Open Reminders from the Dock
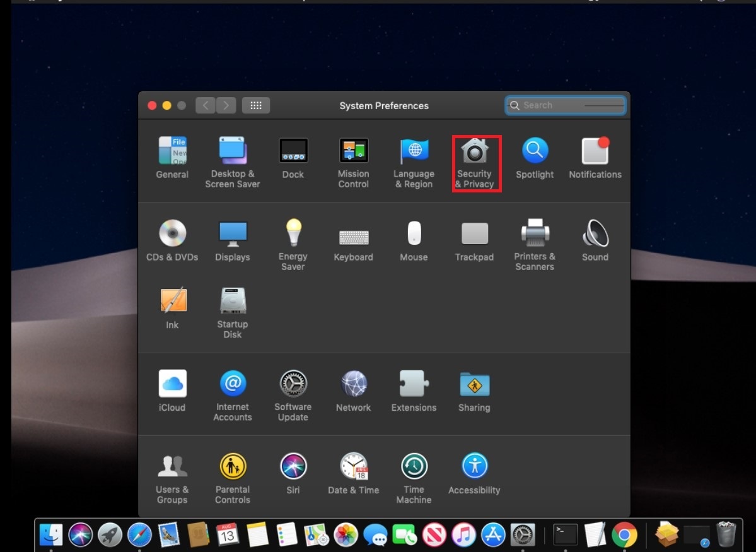This screenshot has width=756, height=552. (287, 534)
